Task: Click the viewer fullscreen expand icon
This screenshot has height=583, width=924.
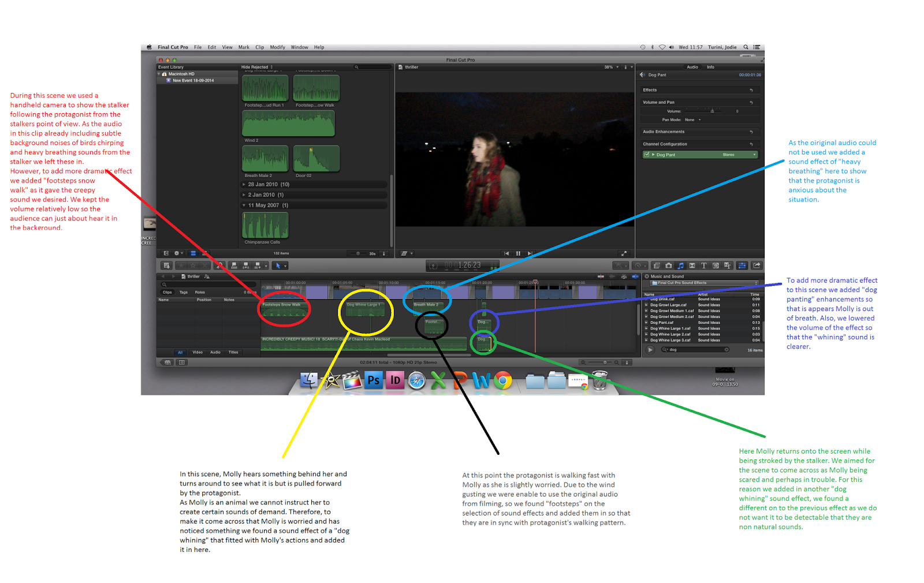Action: 624,253
